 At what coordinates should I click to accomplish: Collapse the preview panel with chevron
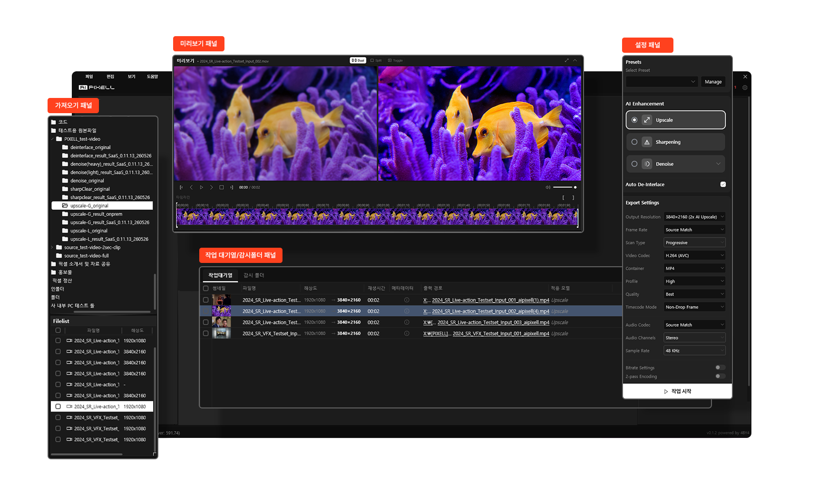pyautogui.click(x=575, y=60)
